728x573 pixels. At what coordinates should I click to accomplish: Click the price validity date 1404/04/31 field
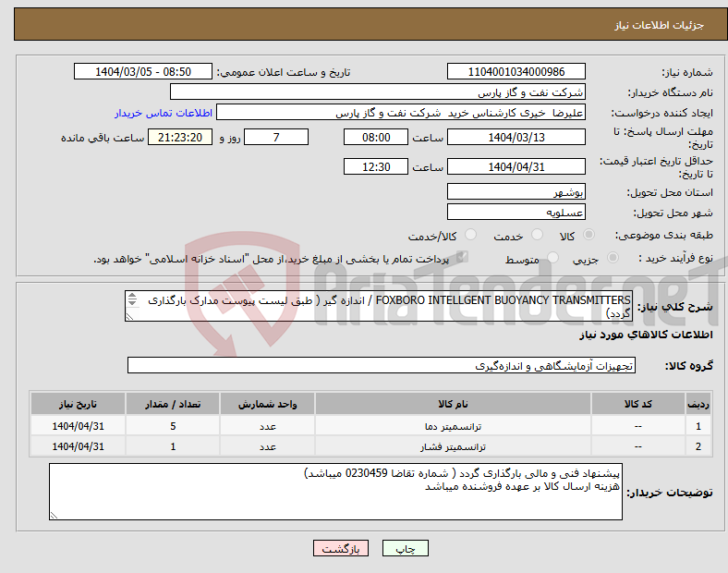tap(516, 166)
